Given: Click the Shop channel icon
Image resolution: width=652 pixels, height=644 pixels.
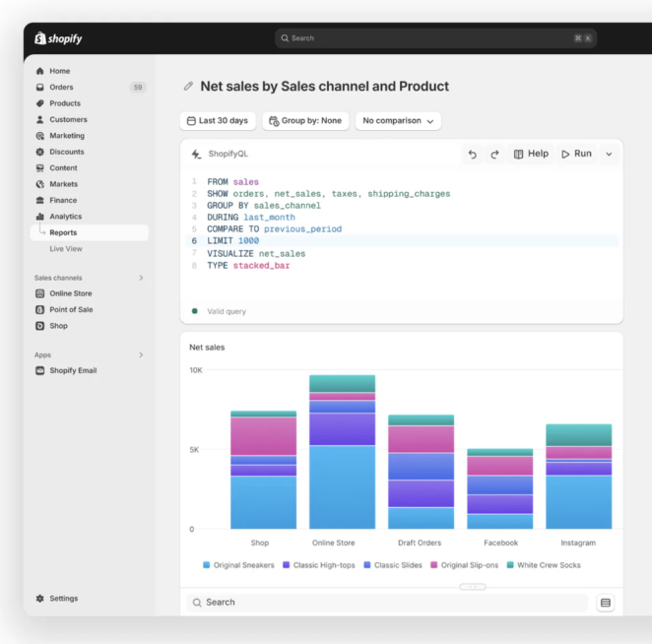Looking at the screenshot, I should coord(40,326).
